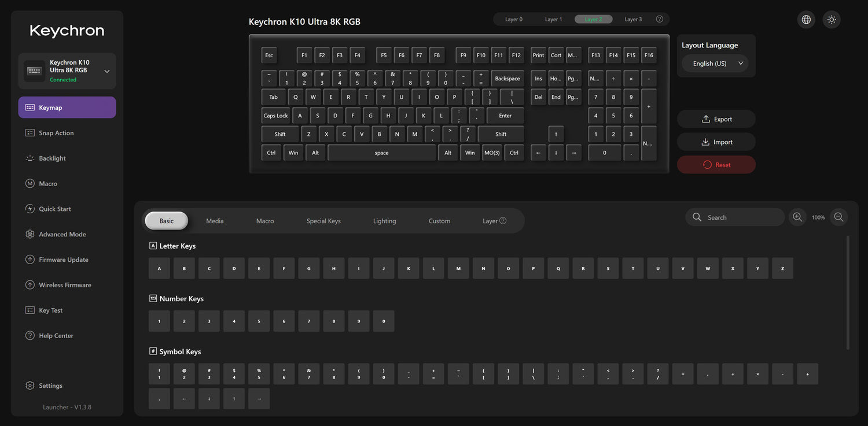Select the Print key on the keyboard
Screen dimensions: 868x426
538,55
